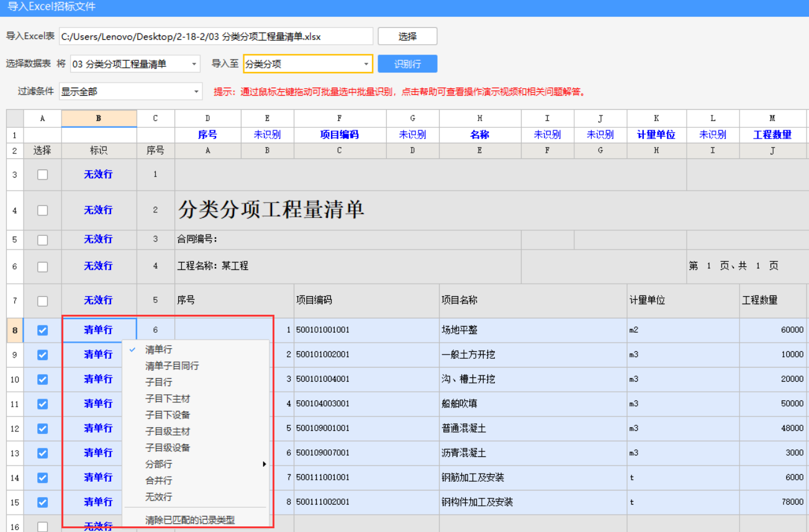Image resolution: width=809 pixels, height=532 pixels.
Task: Tick the checkbox in row 7 header line
Action: pyautogui.click(x=42, y=301)
